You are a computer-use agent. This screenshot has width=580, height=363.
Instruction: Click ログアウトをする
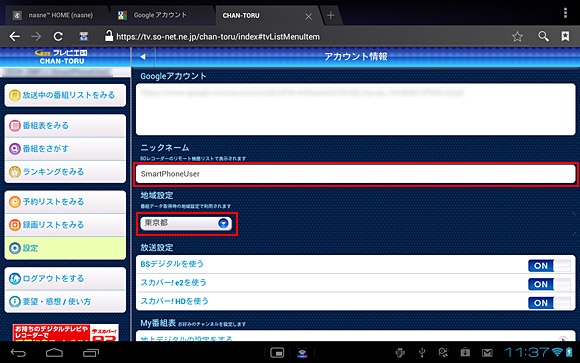pyautogui.click(x=65, y=279)
